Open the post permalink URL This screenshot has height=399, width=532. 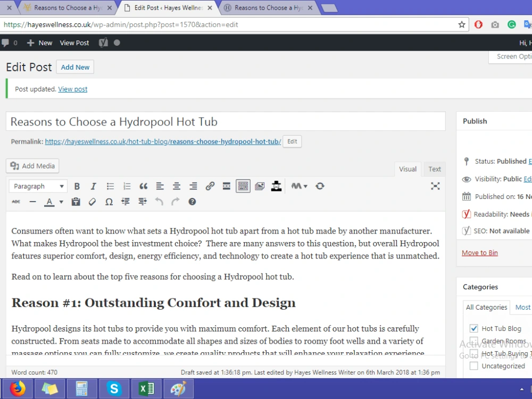163,142
